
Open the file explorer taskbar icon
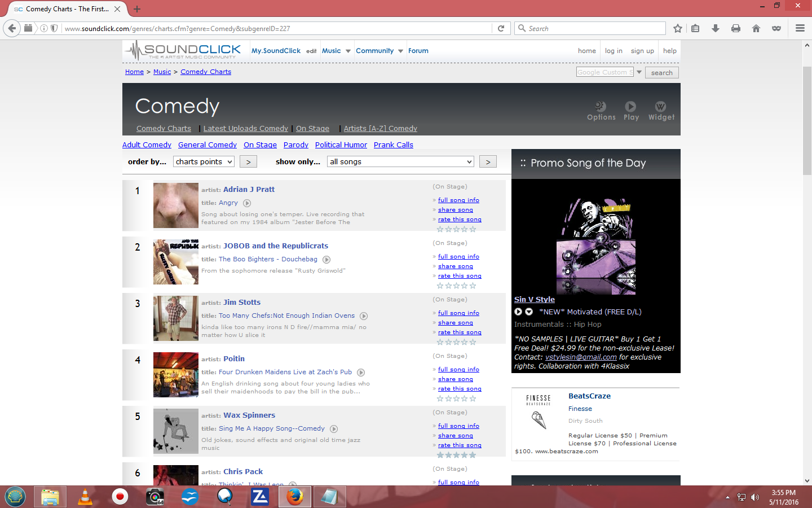click(x=50, y=497)
